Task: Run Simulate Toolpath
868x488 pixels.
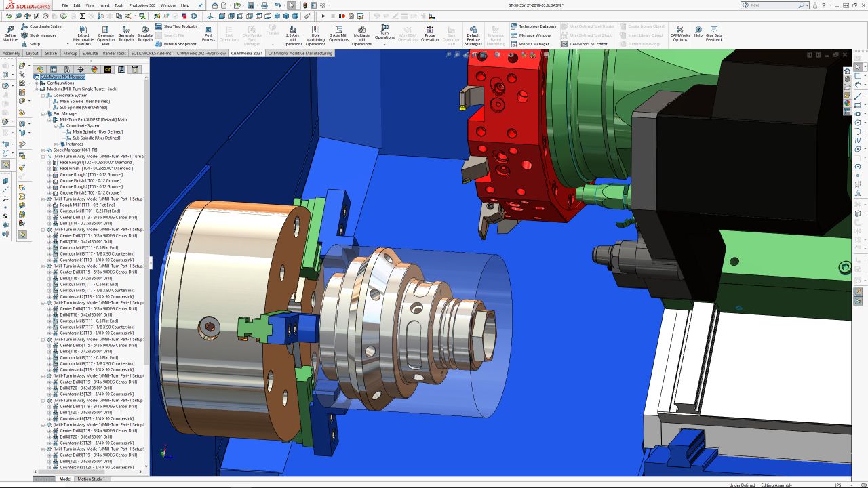Action: [145, 35]
